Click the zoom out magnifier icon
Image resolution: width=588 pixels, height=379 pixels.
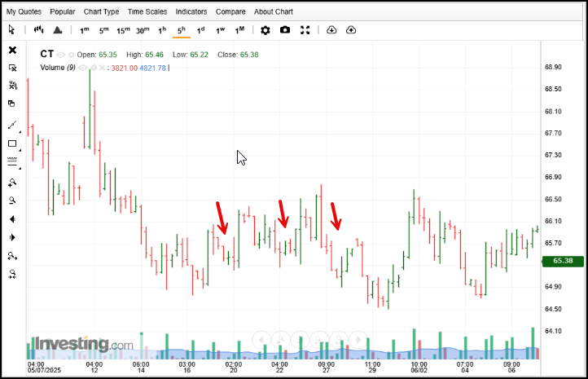click(x=12, y=201)
